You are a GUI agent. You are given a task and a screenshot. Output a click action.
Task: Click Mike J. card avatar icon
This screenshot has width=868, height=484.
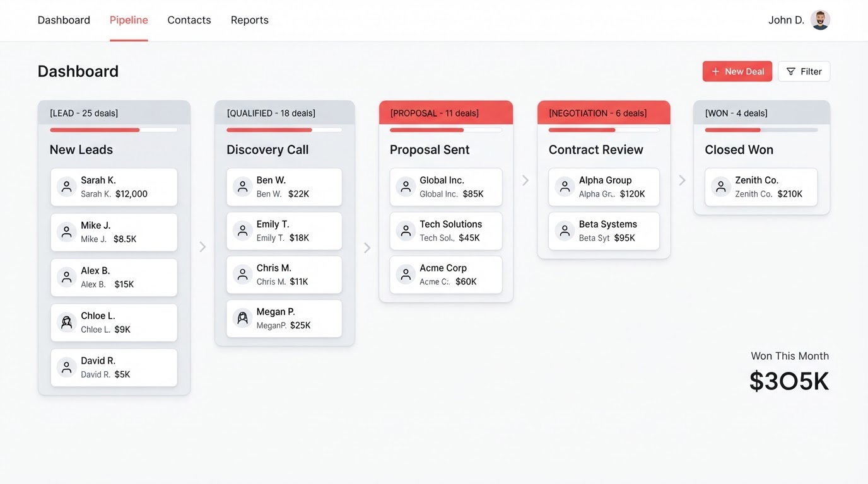[x=66, y=232]
